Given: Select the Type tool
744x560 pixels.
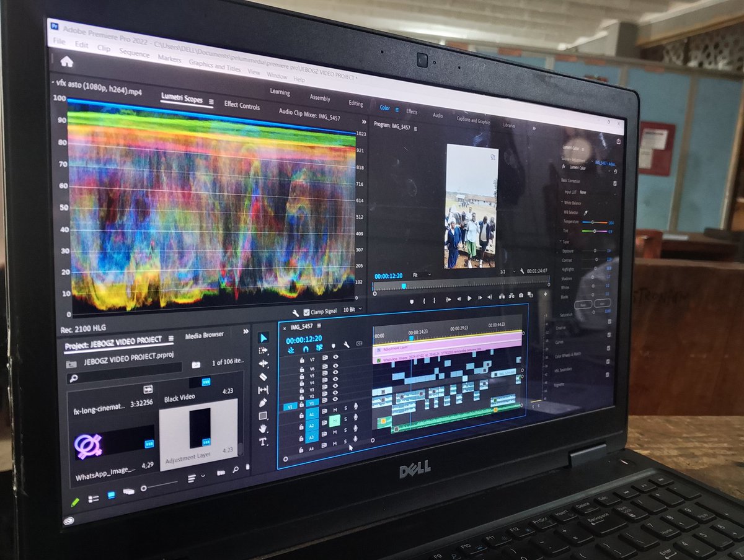Looking at the screenshot, I should click(x=263, y=442).
